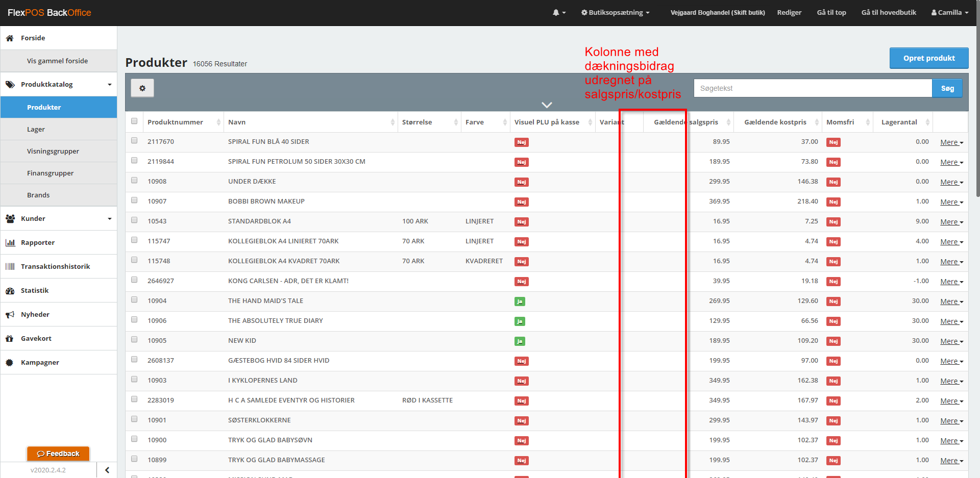This screenshot has width=980, height=478.
Task: Select the active Produkter sidebar item
Action: tap(59, 108)
